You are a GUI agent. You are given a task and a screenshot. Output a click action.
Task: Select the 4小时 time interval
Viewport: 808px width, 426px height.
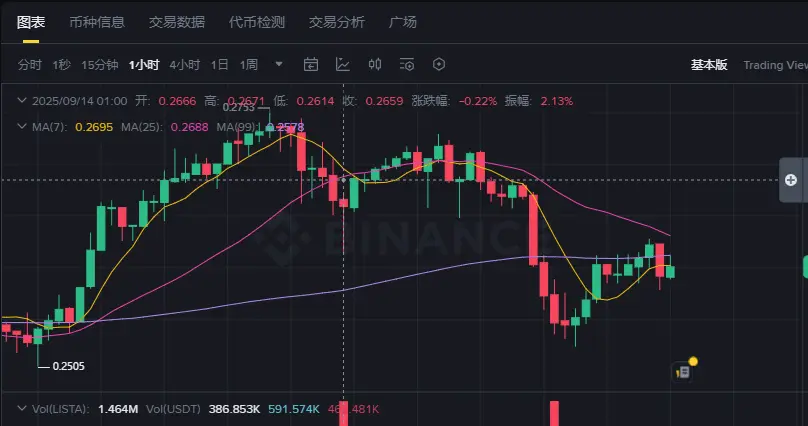click(x=184, y=65)
